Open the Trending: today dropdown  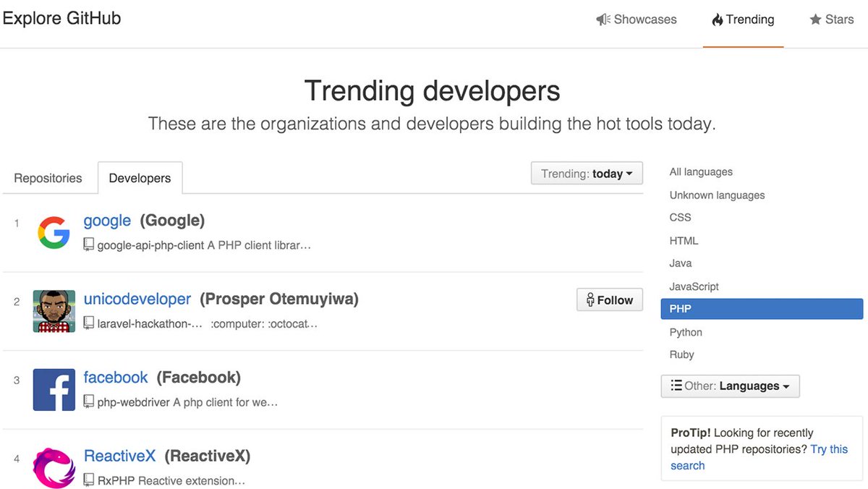[x=587, y=174]
